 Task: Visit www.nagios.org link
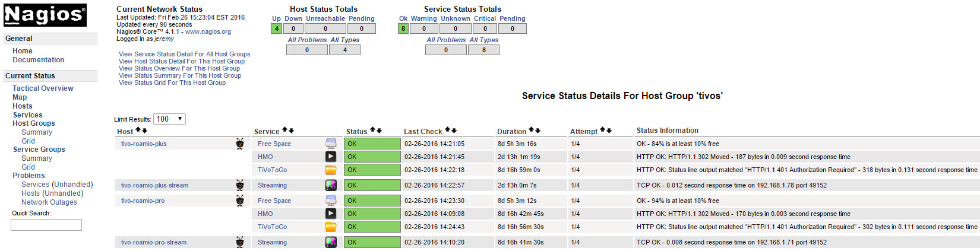tap(208, 32)
